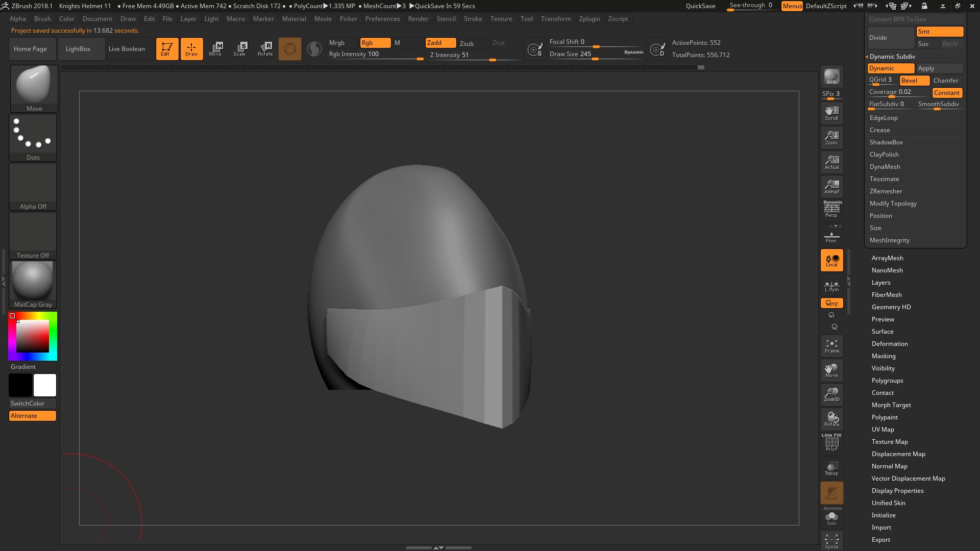Toggle the XYZ rotation button

click(831, 303)
